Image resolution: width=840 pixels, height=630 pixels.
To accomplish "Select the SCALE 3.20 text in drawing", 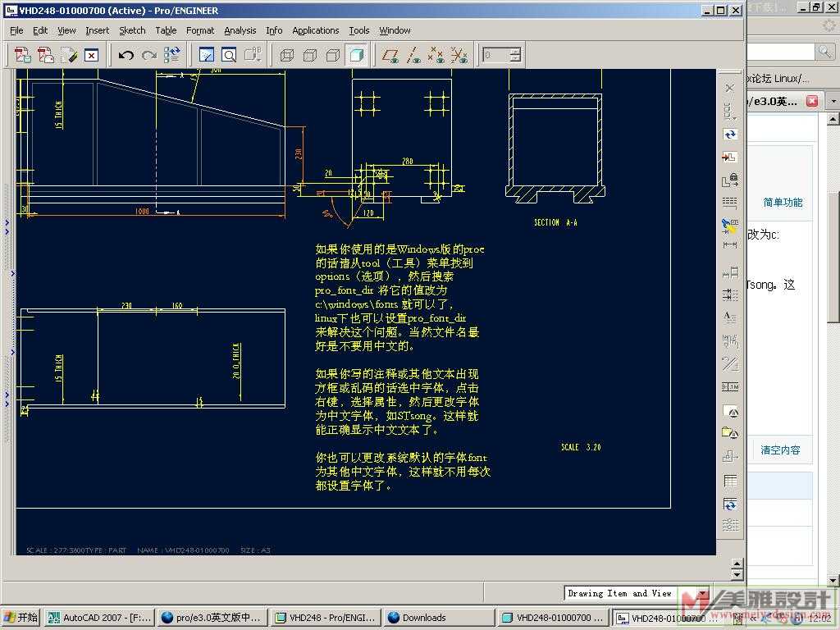I will click(581, 447).
